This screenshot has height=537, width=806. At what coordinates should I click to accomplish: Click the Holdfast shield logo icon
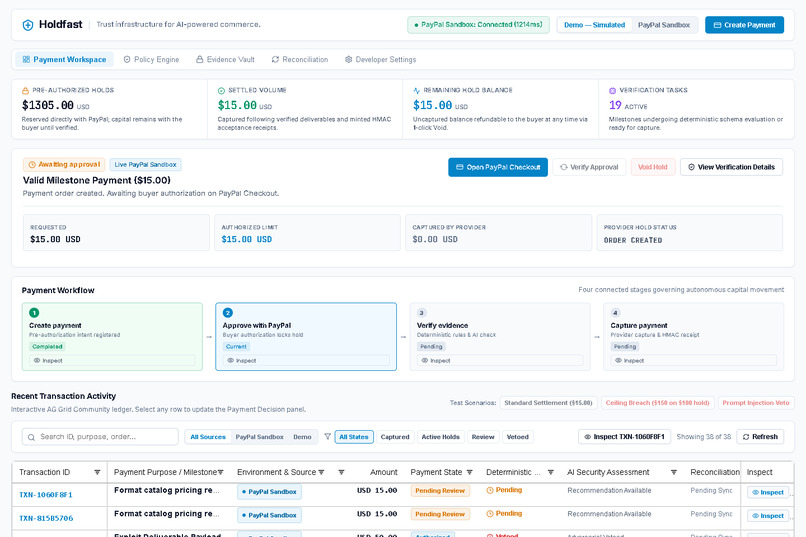click(x=28, y=25)
